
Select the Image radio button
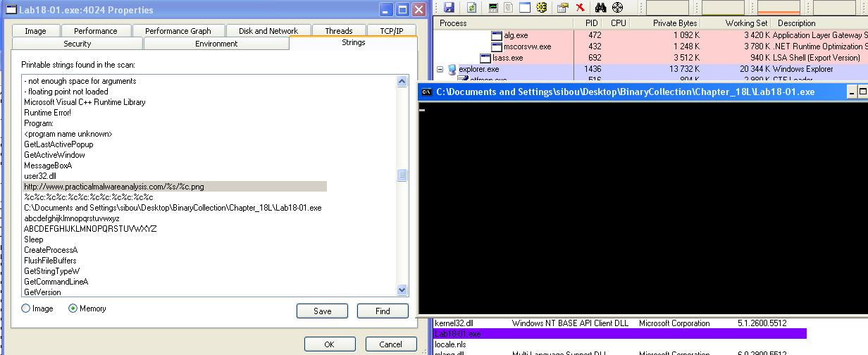(x=27, y=309)
